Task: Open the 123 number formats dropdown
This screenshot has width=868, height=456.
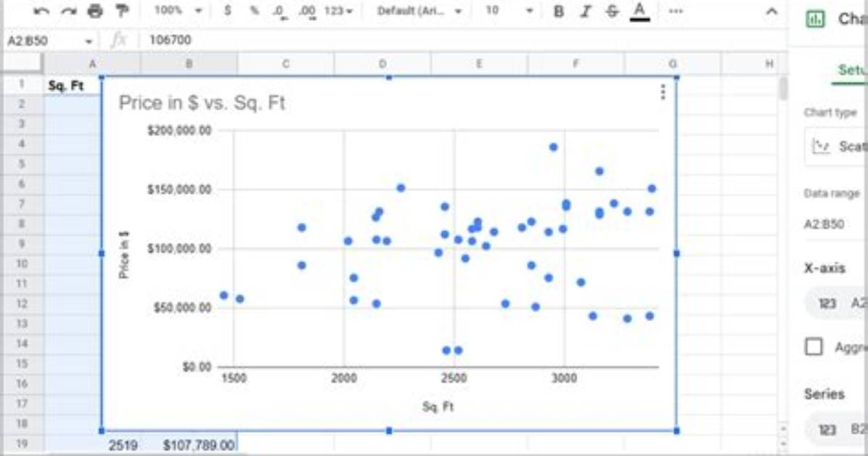Action: pyautogui.click(x=338, y=10)
